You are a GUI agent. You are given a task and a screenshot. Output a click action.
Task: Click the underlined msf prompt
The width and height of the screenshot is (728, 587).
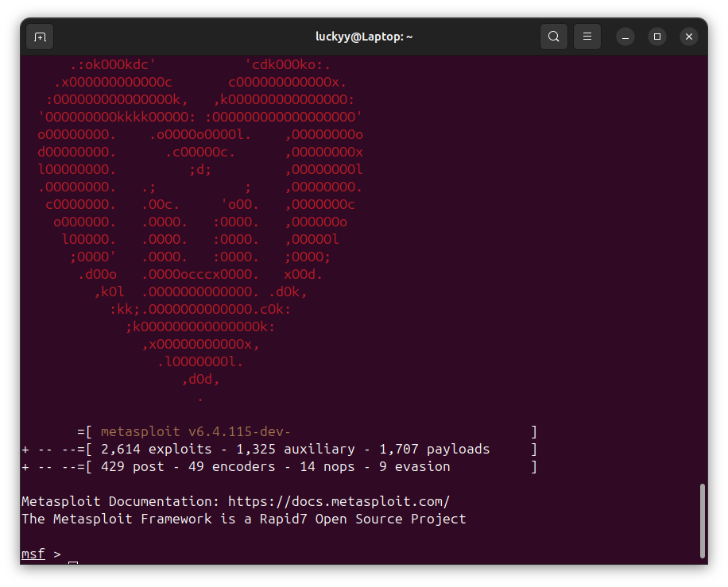(33, 554)
